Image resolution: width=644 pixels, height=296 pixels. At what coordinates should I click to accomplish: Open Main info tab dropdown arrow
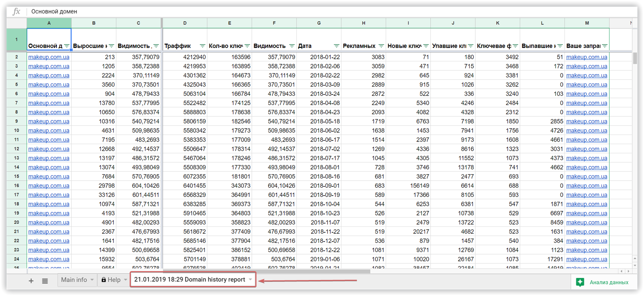tap(92, 280)
